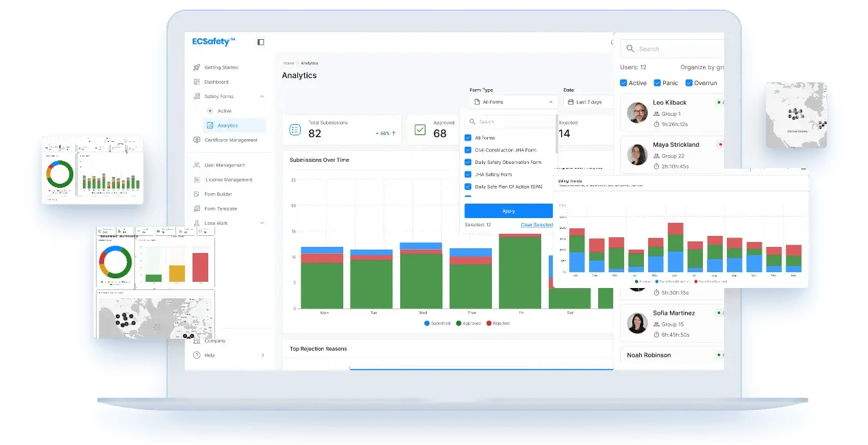Image resolution: width=868 pixels, height=445 pixels.
Task: Deselect the JHA Safety Form checkbox
Action: click(468, 174)
